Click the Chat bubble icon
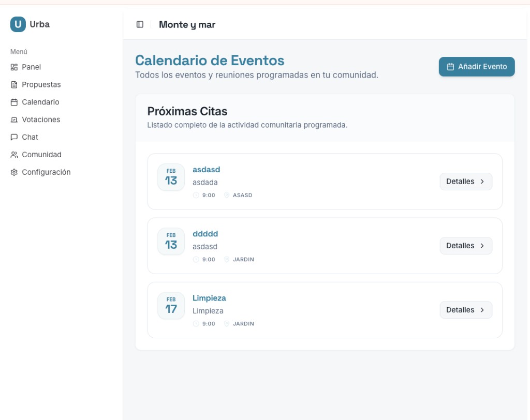Viewport: 530px width, 420px height. point(14,138)
